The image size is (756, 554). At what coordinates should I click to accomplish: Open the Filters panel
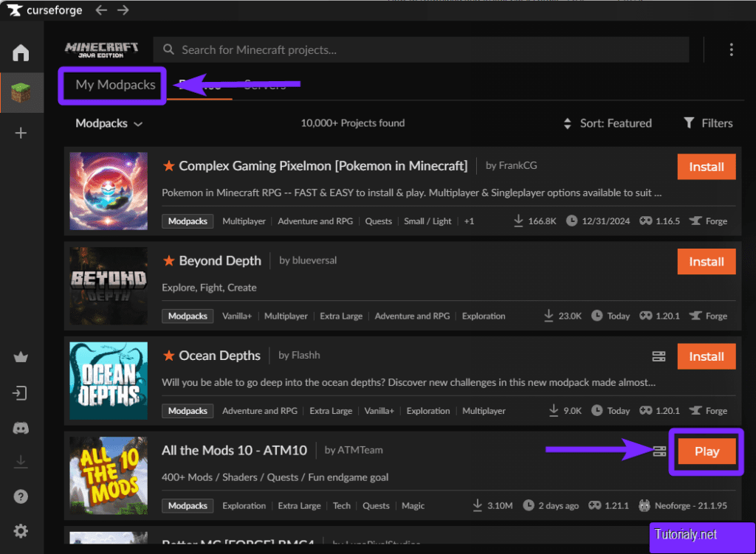point(708,123)
